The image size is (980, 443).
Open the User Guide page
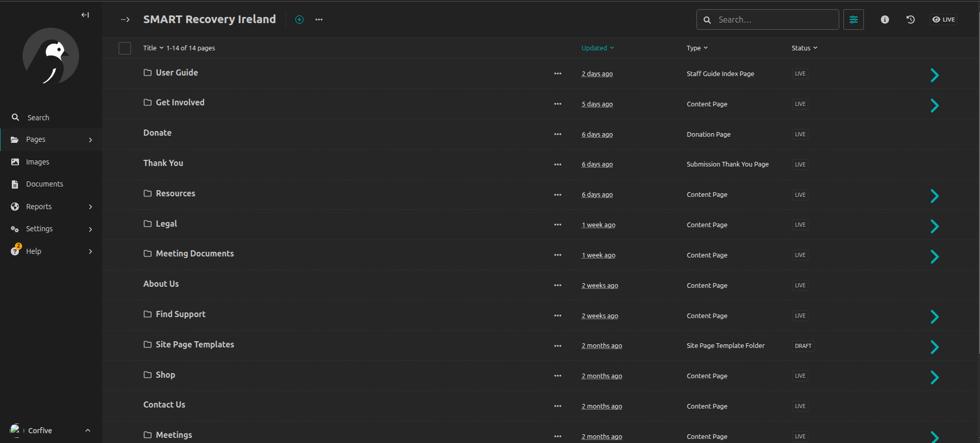pyautogui.click(x=177, y=72)
